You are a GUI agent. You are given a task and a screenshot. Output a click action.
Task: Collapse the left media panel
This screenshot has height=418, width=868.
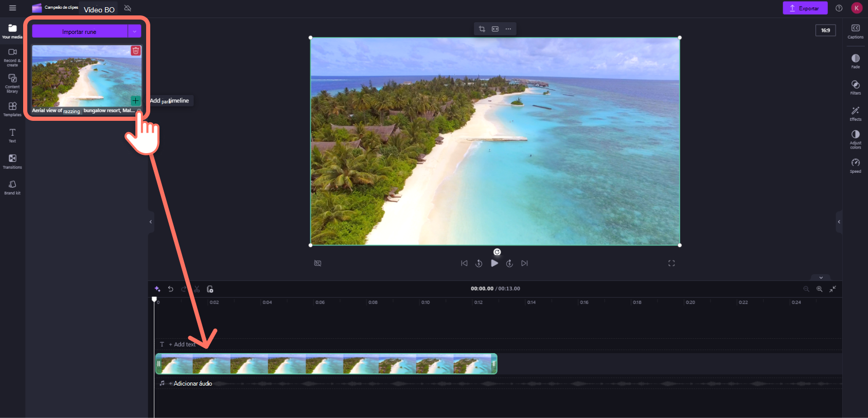pyautogui.click(x=151, y=222)
